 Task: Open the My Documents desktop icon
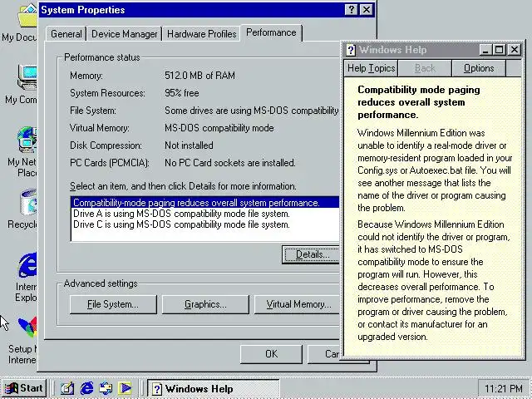click(x=27, y=16)
